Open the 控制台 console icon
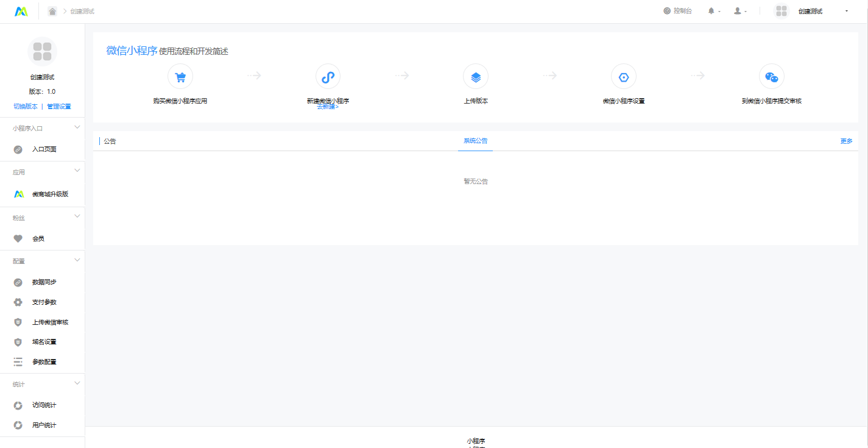The image size is (868, 448). click(x=667, y=11)
